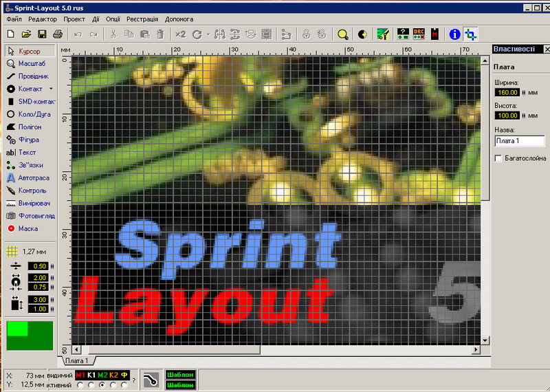550x392 pixels.
Task: Select the Провідник track tool
Action: coord(30,76)
